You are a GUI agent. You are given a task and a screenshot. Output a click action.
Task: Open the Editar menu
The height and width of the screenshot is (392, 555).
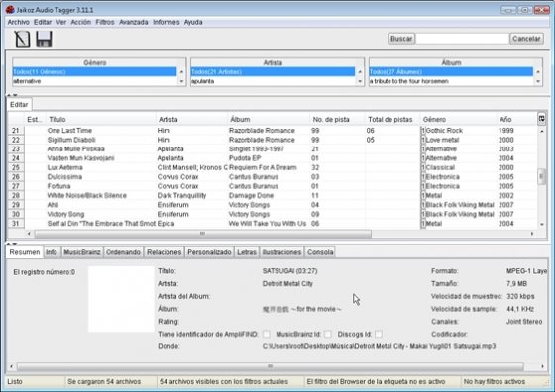click(43, 22)
